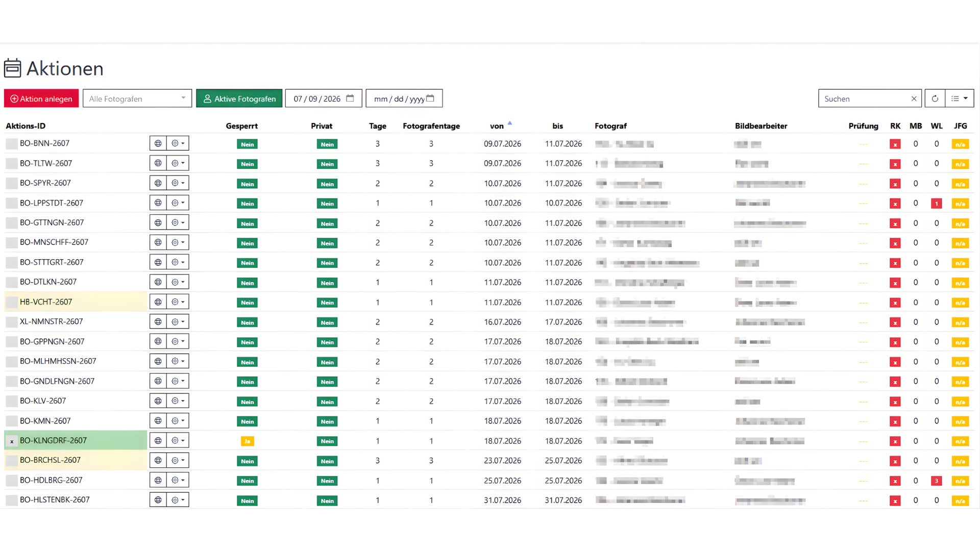Sort by Bildbearbeiter column header
Image resolution: width=980 pixels, height=551 pixels.
pos(761,126)
